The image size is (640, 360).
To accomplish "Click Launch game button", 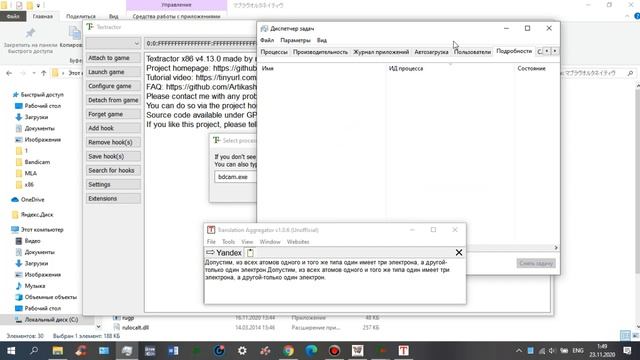I will [113, 72].
